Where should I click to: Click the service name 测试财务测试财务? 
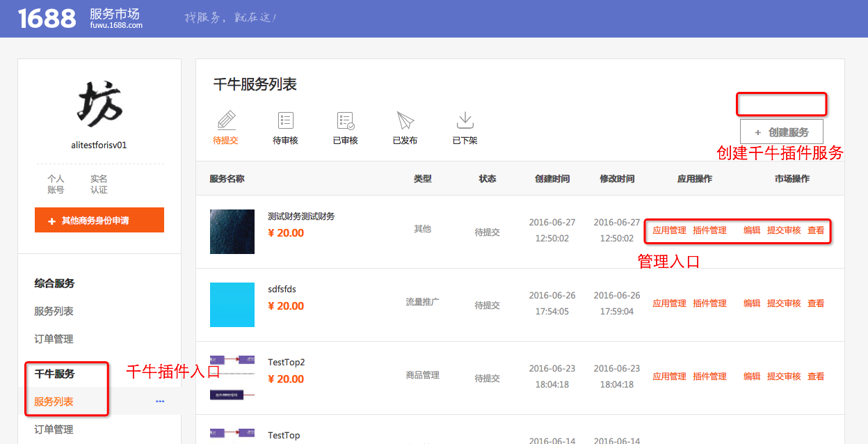[x=301, y=216]
